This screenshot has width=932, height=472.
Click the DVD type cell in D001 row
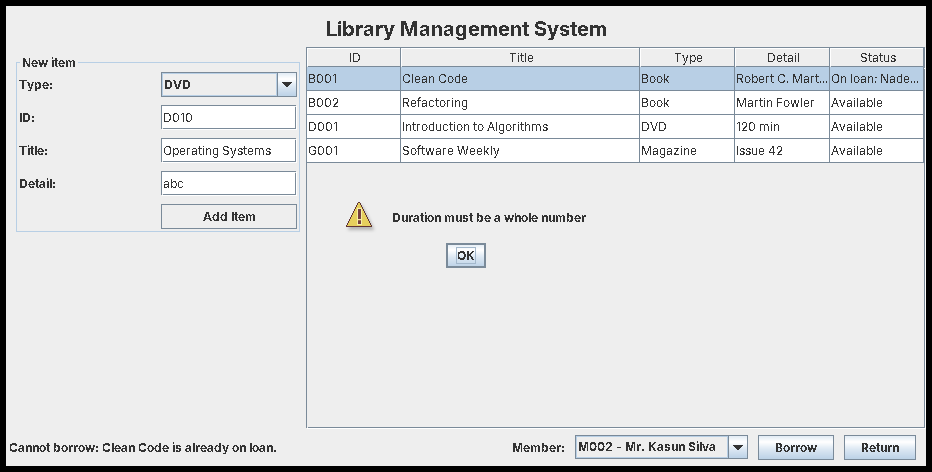[x=687, y=127]
